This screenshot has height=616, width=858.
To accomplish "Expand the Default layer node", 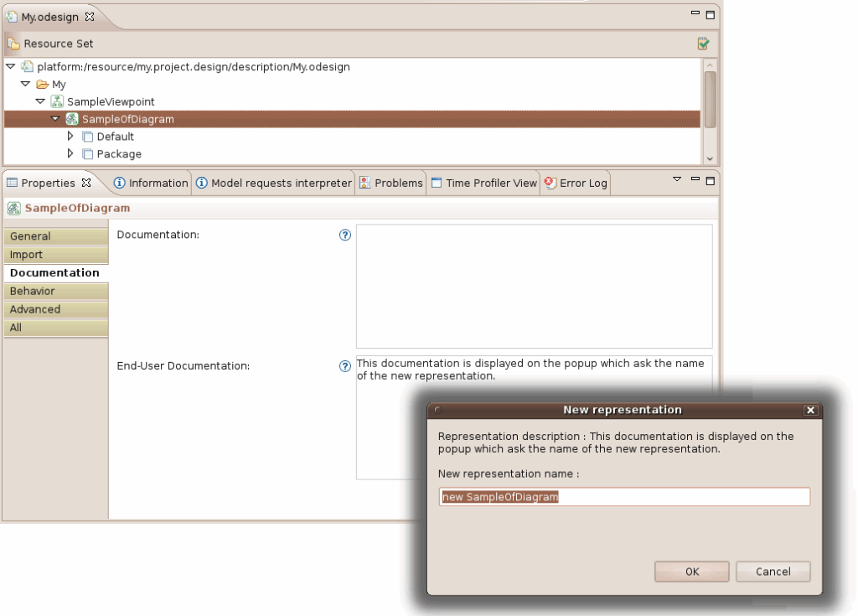I will click(x=71, y=137).
